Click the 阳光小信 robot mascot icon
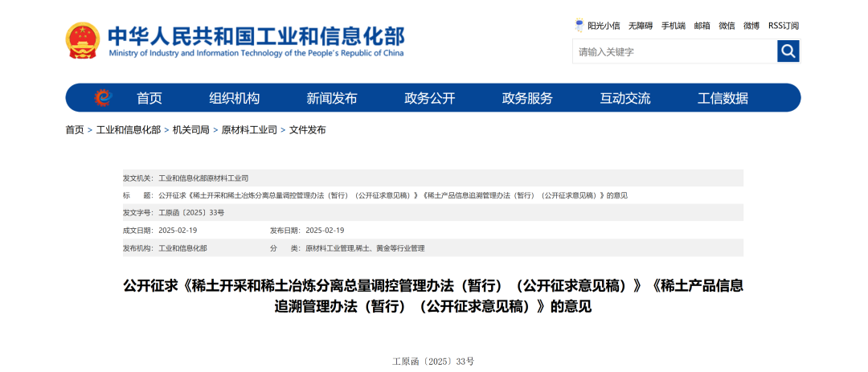The image size is (868, 372). tap(579, 26)
